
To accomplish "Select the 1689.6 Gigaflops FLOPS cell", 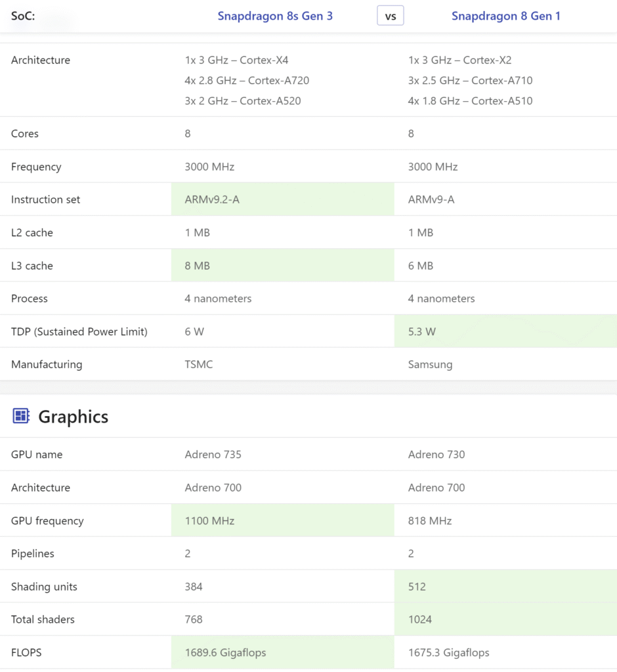I will pos(282,652).
